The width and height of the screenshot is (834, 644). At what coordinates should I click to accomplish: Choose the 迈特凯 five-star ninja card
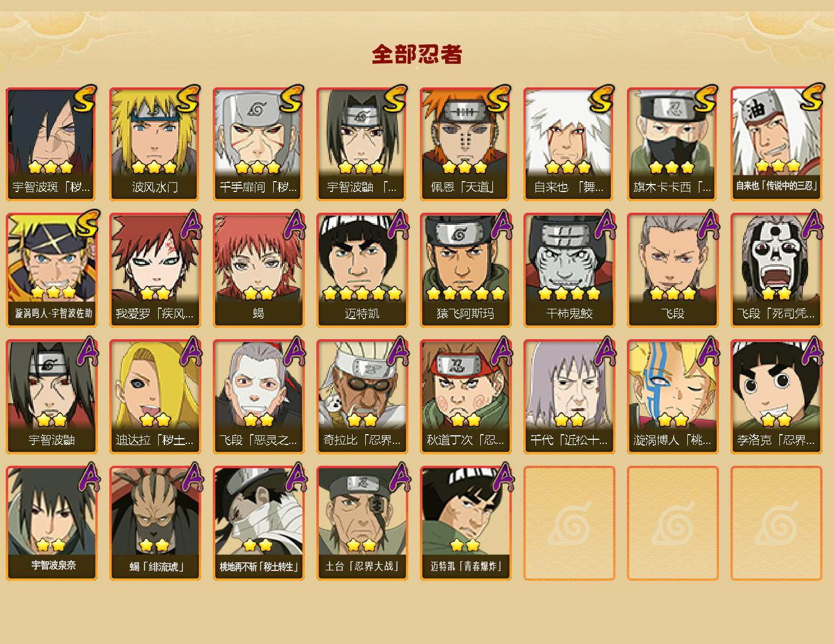362,270
